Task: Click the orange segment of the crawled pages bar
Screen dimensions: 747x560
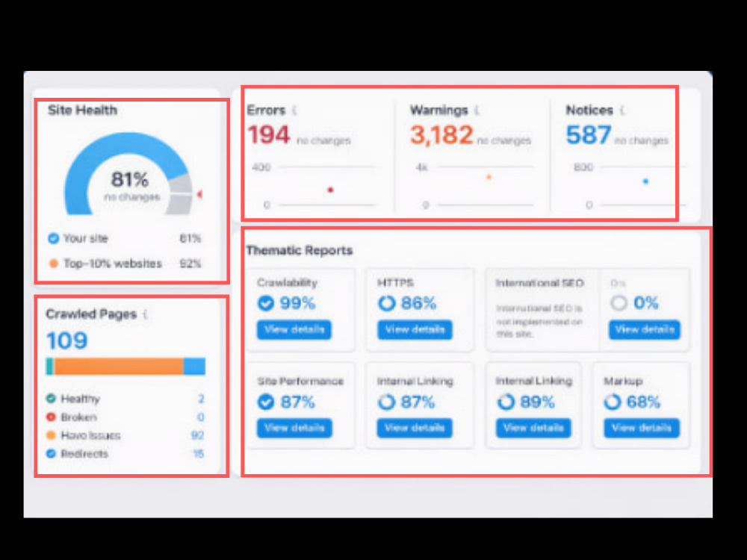Action: [x=119, y=366]
